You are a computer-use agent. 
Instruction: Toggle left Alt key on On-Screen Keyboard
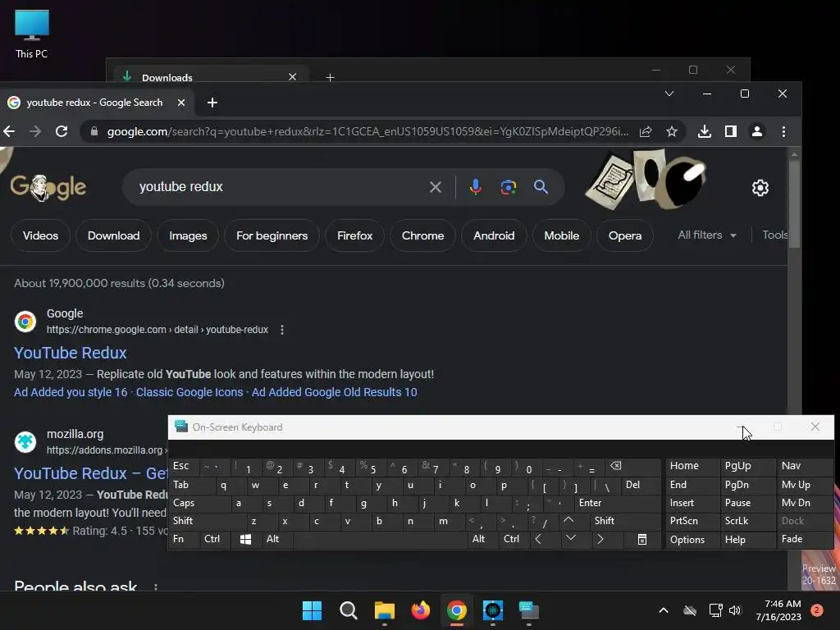[277, 539]
